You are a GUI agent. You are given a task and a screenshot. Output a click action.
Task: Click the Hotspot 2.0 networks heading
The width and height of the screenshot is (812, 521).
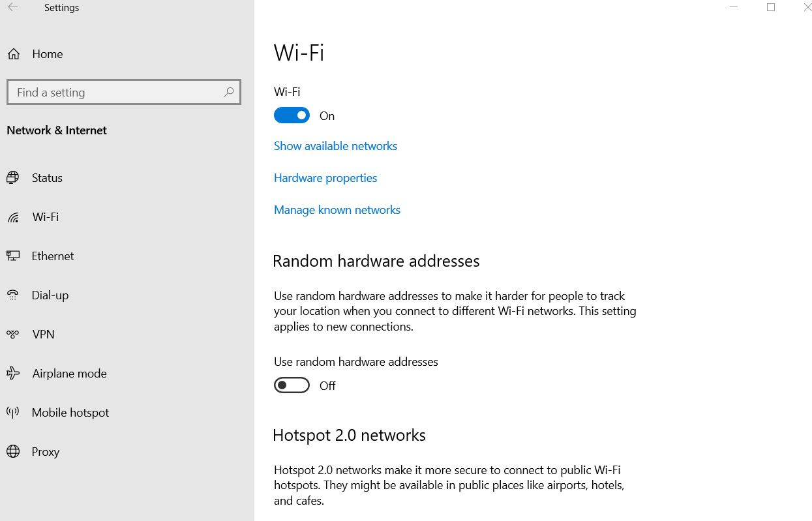(x=349, y=436)
